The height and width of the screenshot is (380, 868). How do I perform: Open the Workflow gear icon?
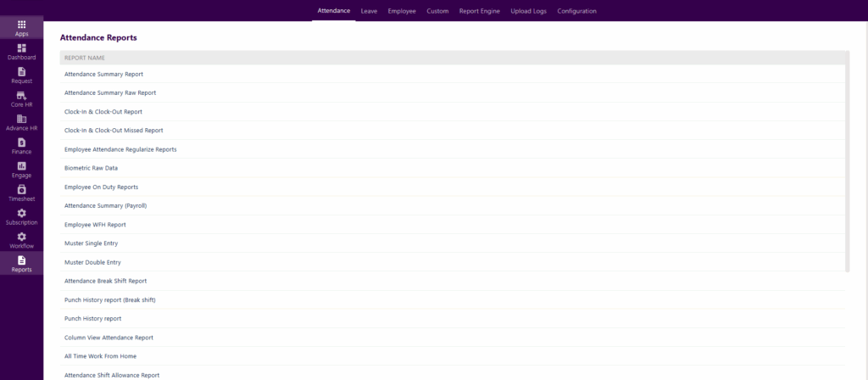click(21, 237)
